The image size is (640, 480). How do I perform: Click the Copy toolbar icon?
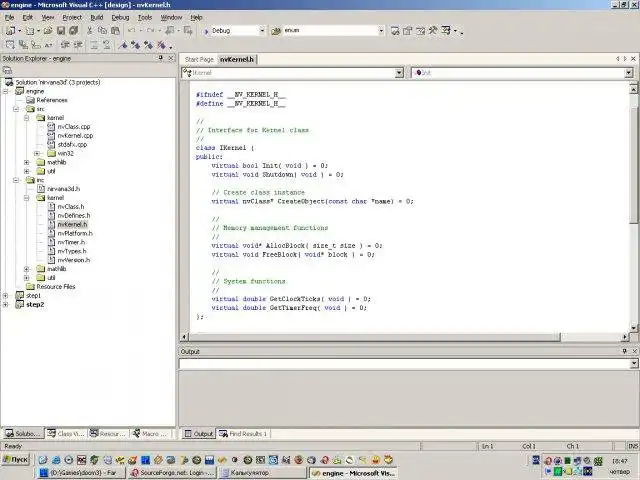pos(102,31)
